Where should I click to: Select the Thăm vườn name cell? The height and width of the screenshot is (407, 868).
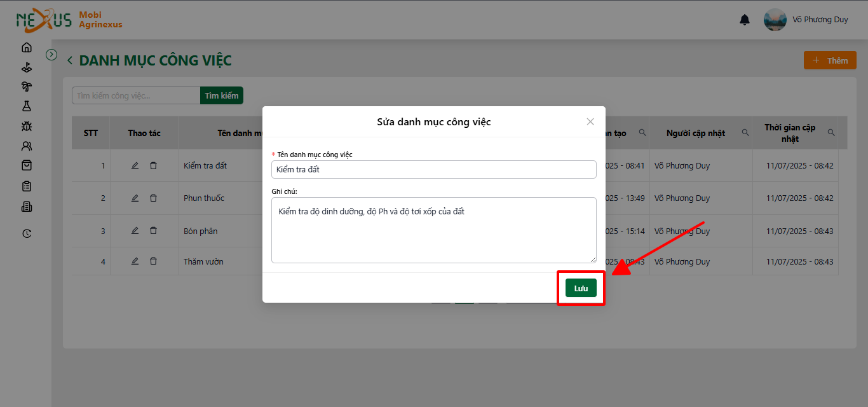click(x=203, y=261)
